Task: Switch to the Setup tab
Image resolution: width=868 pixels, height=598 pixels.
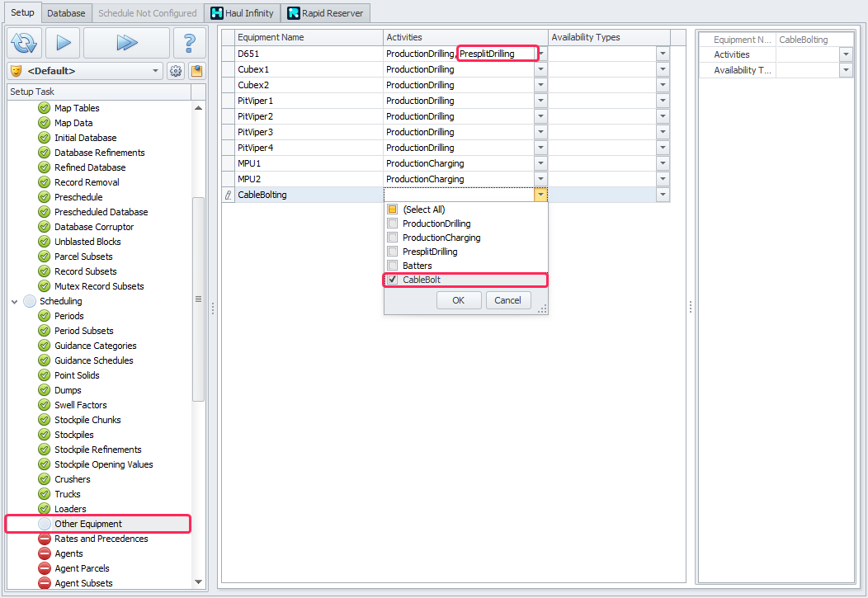Action: (22, 12)
